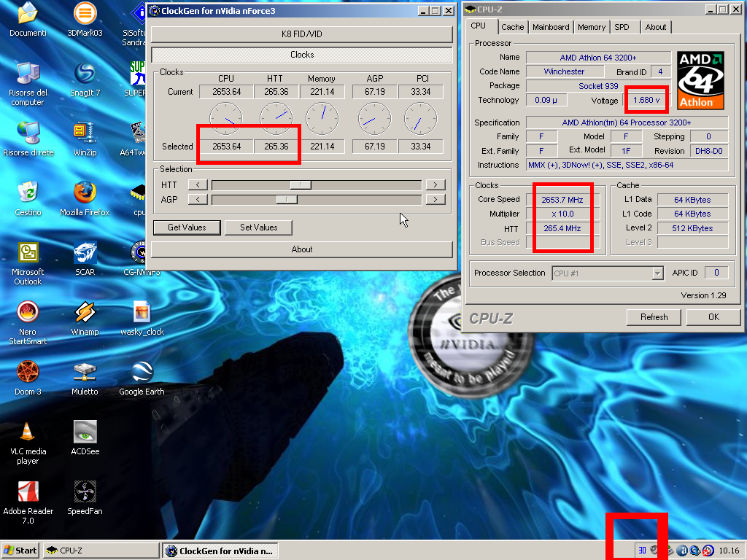Click the Multiplier value x 10.0
The height and width of the screenshot is (560, 747).
(562, 214)
